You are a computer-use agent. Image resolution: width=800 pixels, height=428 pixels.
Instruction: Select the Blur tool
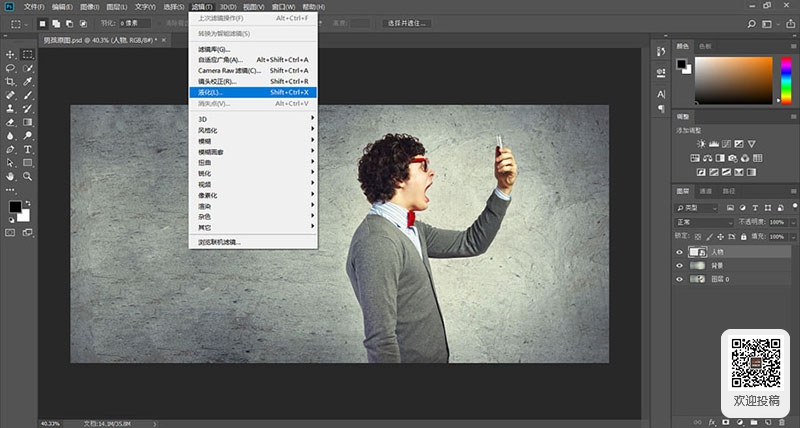click(x=10, y=136)
